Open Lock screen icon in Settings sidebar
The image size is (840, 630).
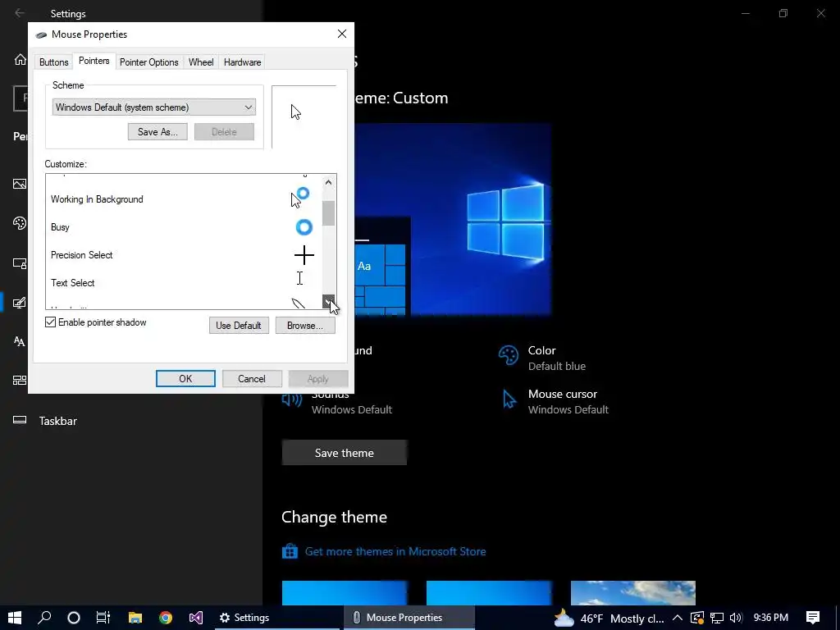[x=20, y=263]
